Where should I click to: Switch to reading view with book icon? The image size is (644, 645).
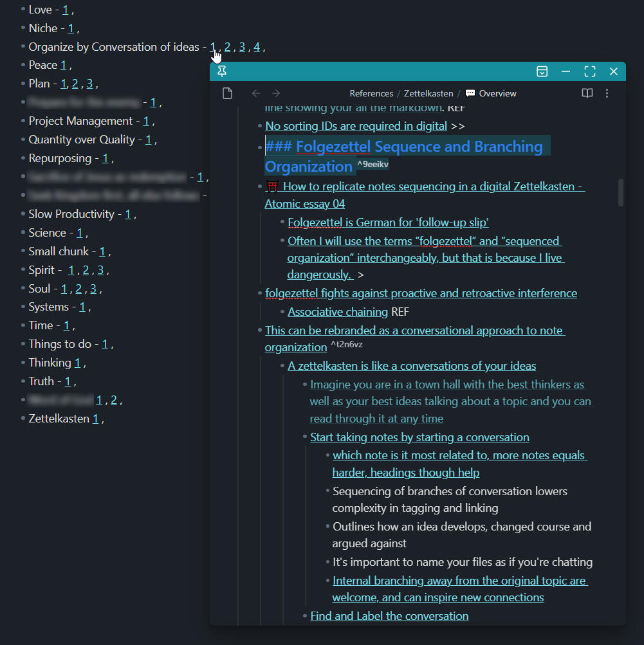pyautogui.click(x=587, y=93)
